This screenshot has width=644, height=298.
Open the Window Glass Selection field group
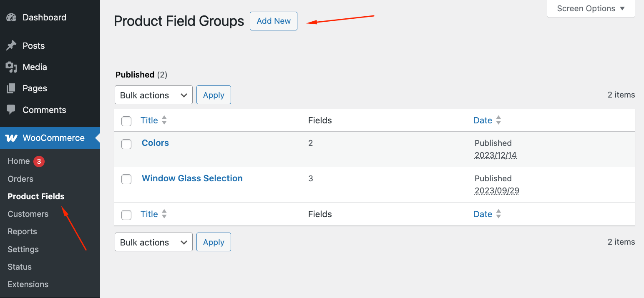tap(192, 178)
